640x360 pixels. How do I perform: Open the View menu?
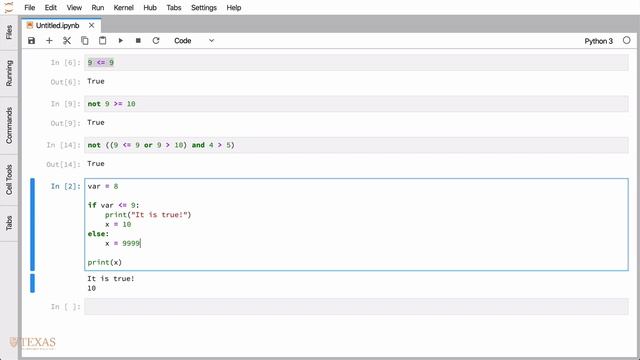tap(74, 7)
